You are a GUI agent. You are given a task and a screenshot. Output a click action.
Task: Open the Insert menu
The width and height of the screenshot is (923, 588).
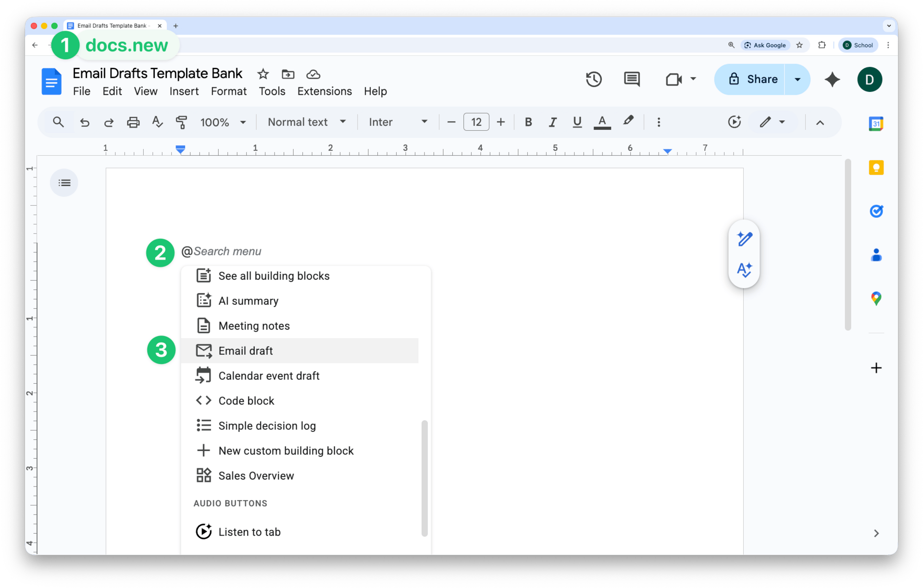(x=184, y=91)
